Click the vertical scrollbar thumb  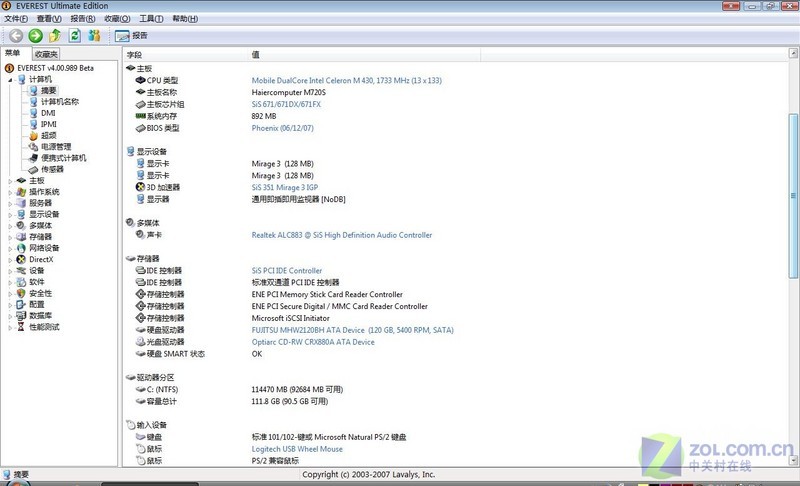point(793,196)
